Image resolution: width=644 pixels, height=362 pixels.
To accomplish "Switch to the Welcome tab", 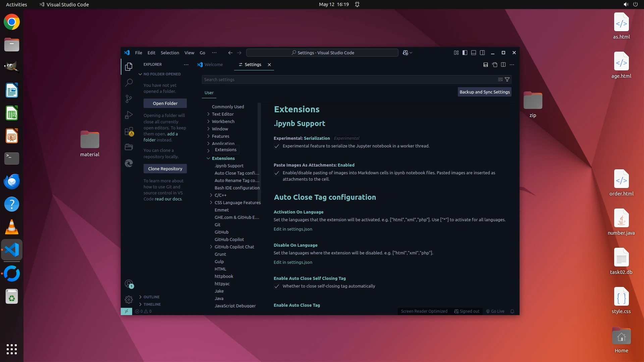I will click(x=213, y=65).
